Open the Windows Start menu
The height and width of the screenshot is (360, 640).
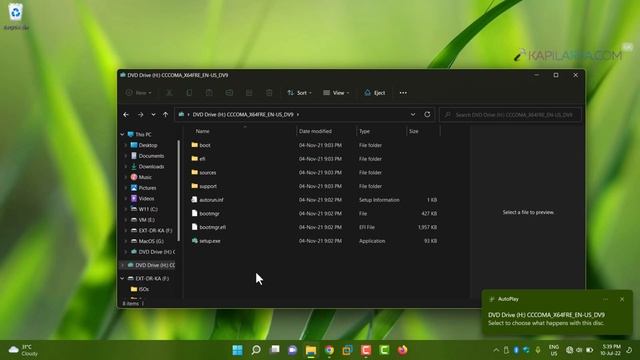(238, 350)
